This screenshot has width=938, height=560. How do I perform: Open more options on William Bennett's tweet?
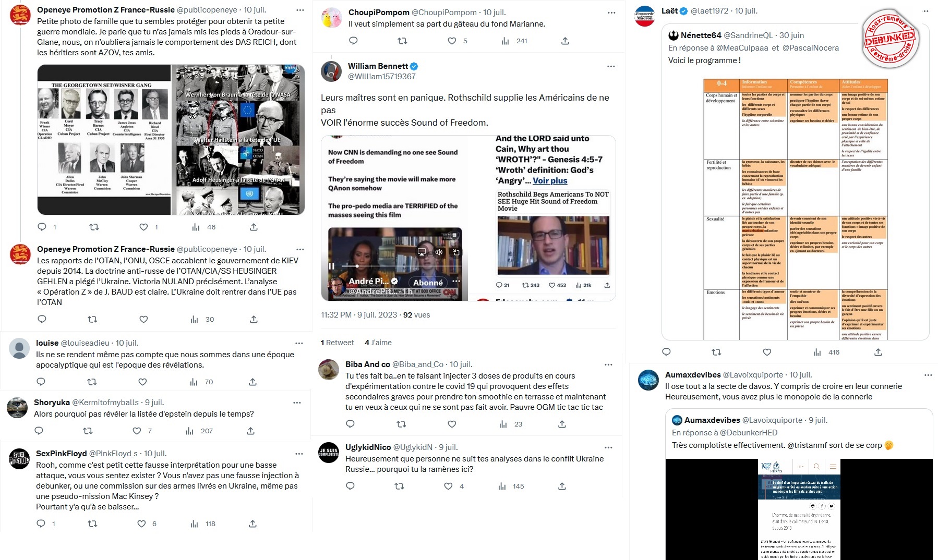point(611,66)
